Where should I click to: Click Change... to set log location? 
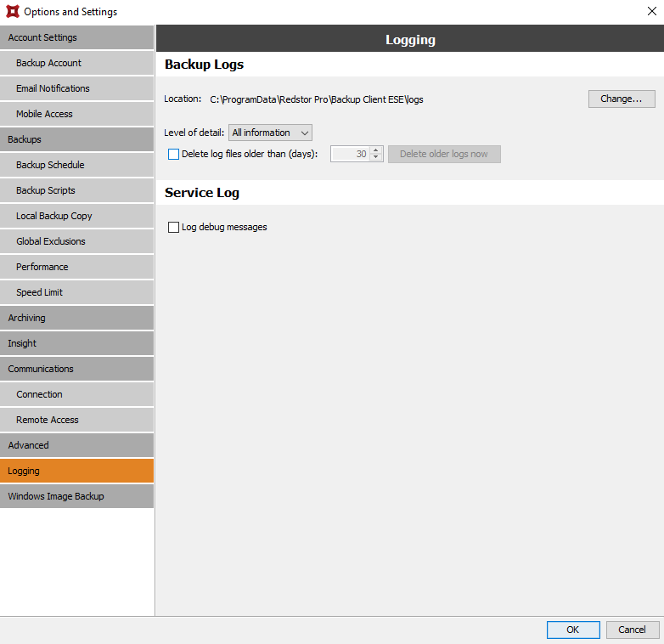click(622, 99)
